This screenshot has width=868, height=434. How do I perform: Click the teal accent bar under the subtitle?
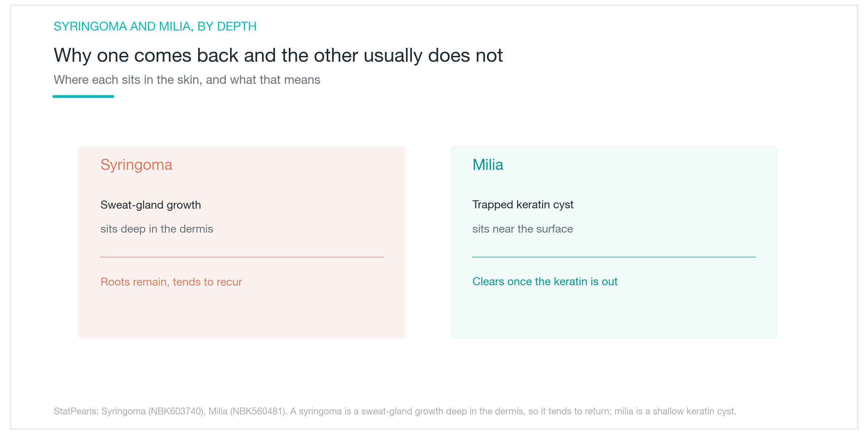click(x=83, y=97)
